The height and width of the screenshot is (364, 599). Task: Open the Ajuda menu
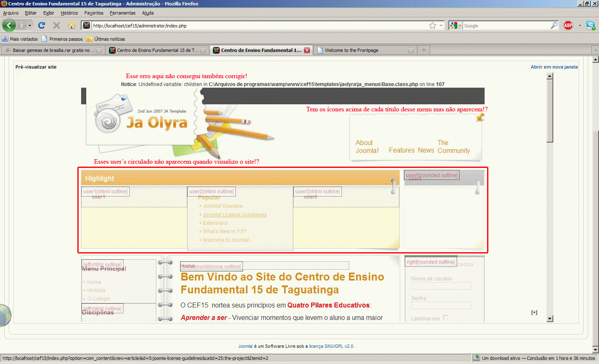(148, 13)
